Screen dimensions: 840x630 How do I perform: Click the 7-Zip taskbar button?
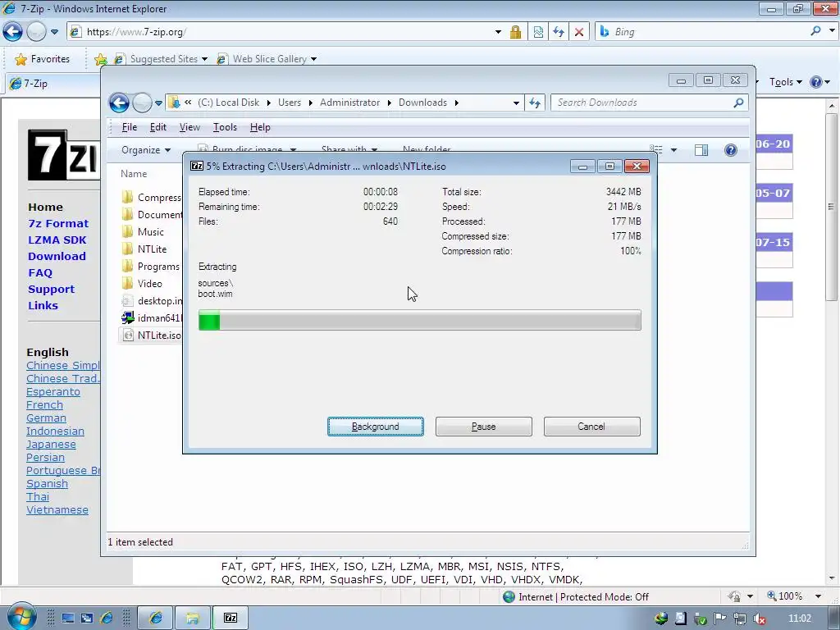pos(231,619)
